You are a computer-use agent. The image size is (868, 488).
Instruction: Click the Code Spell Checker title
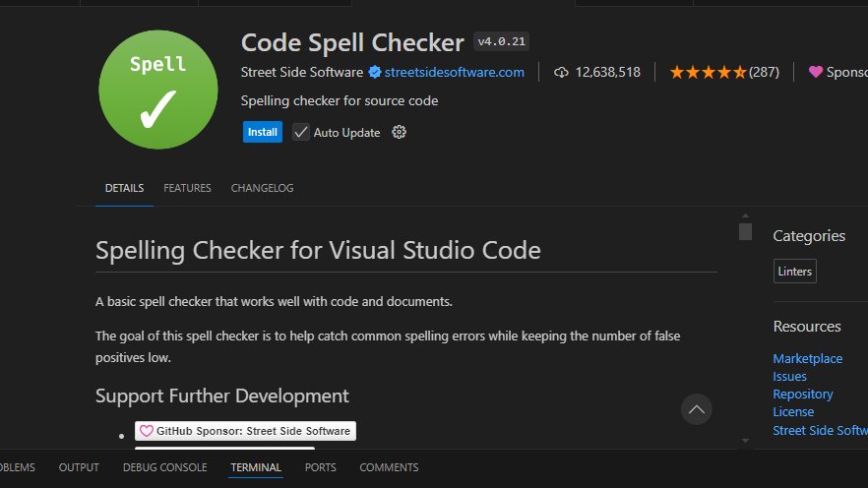point(352,42)
